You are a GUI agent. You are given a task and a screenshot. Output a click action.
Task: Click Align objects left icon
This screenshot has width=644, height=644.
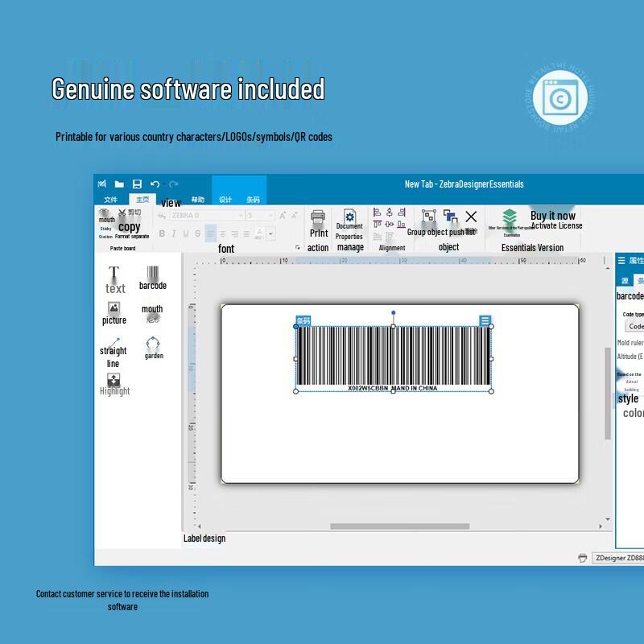pyautogui.click(x=377, y=213)
